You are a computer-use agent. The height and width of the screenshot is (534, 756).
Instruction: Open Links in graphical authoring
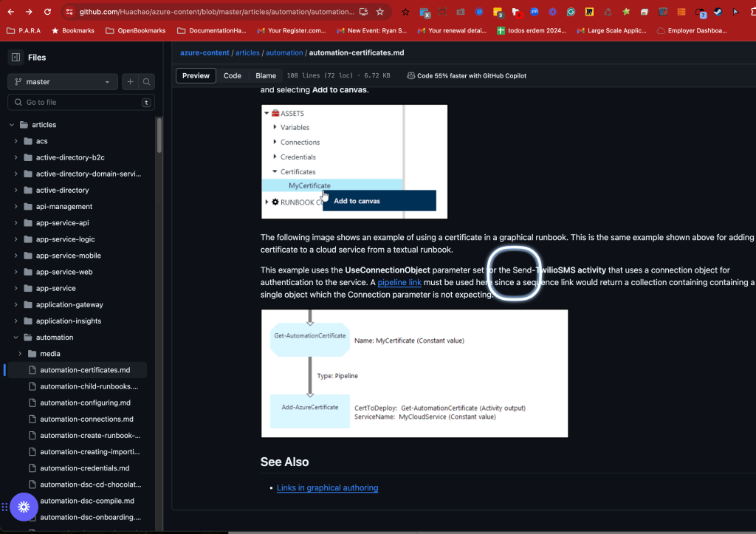[327, 487]
